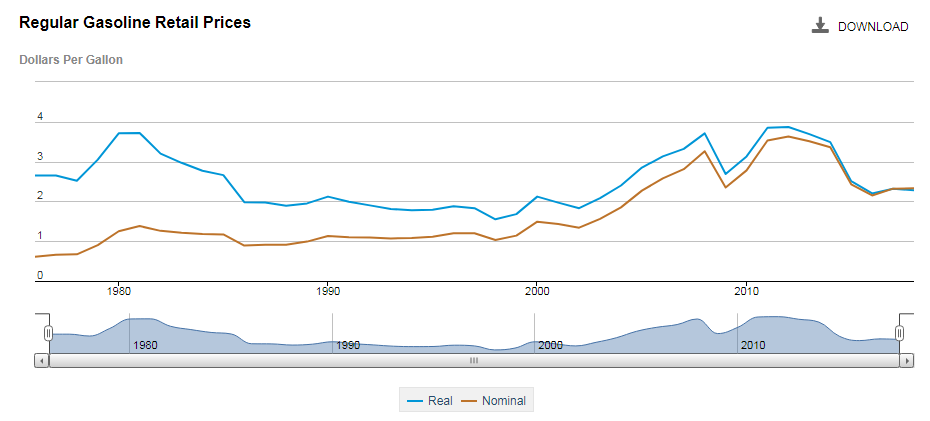This screenshot has height=421, width=930.
Task: Click the 1980 marker in the navigator
Action: tap(146, 345)
